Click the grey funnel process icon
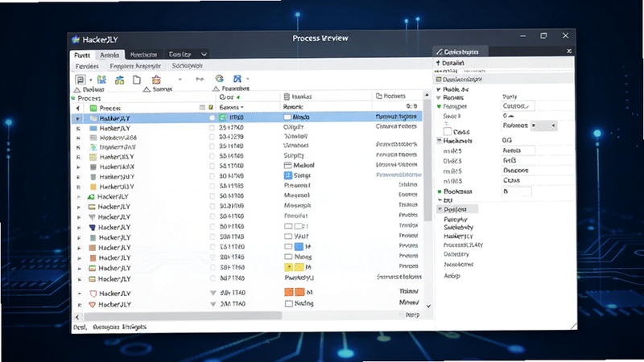This screenshot has width=644, height=362. click(92, 217)
